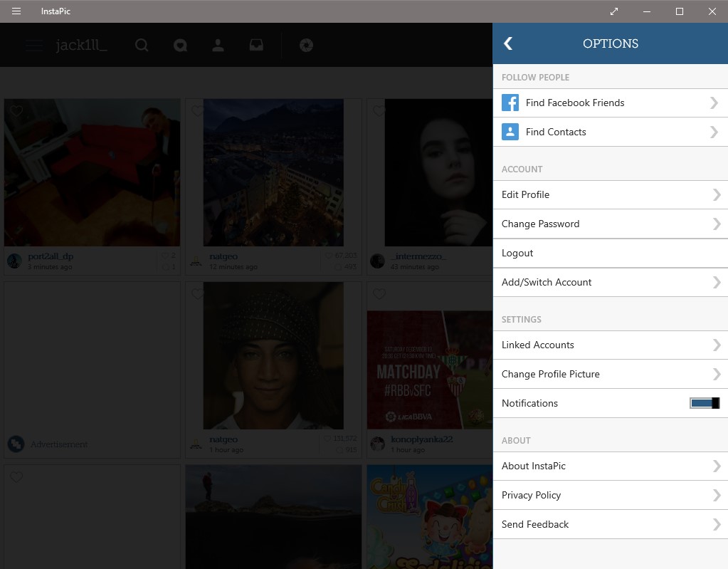Select Change Profile Picture

click(610, 375)
